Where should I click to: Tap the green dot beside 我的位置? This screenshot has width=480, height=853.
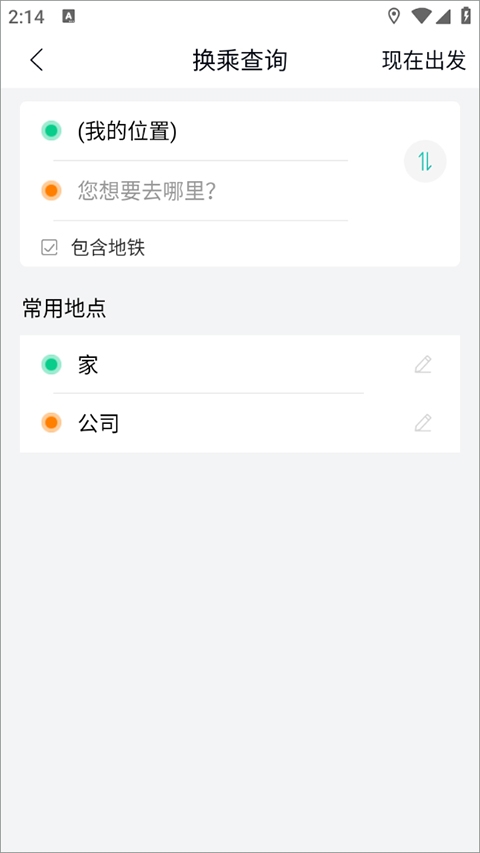(x=51, y=131)
